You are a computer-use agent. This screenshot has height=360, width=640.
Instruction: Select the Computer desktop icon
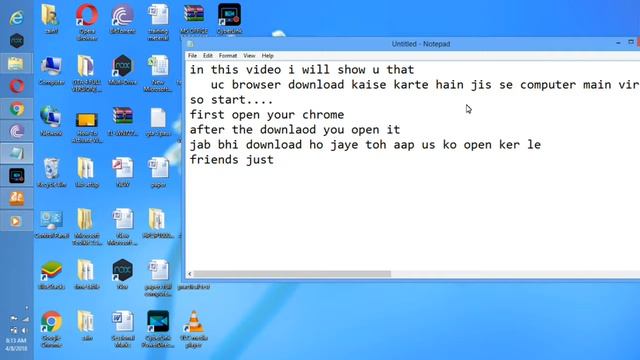(x=51, y=71)
